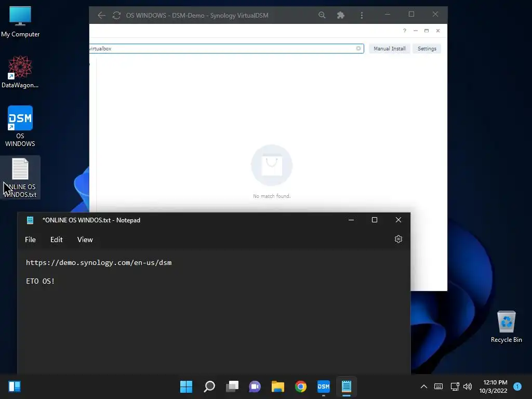Open the network tray icon
Screen dimensions: 532x399
[455, 387]
